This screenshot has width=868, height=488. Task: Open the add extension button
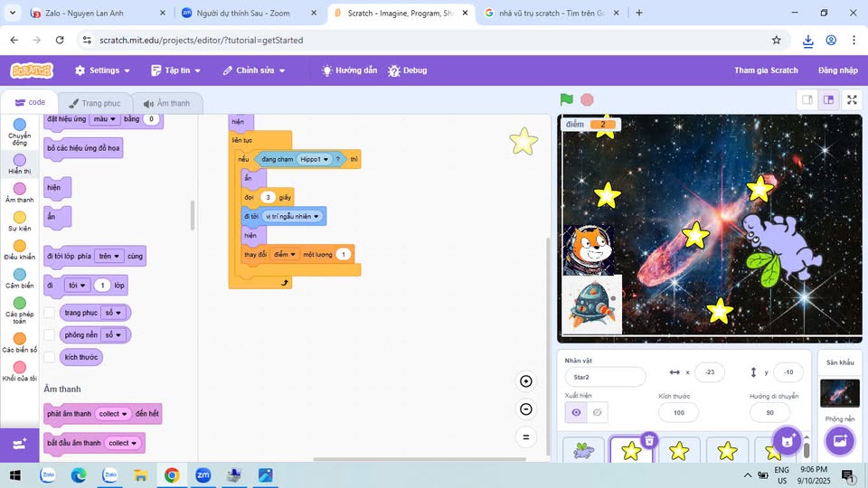tap(19, 445)
